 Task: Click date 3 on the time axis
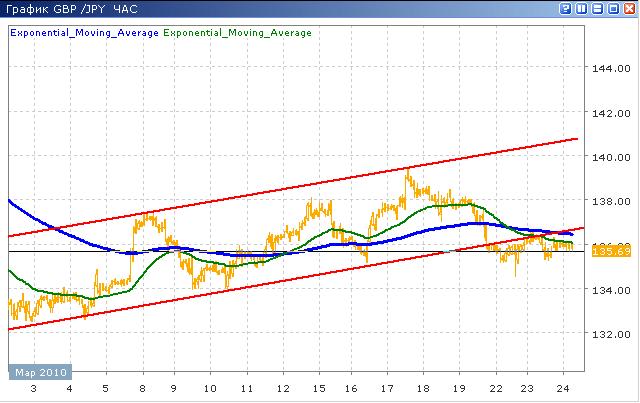click(33, 390)
